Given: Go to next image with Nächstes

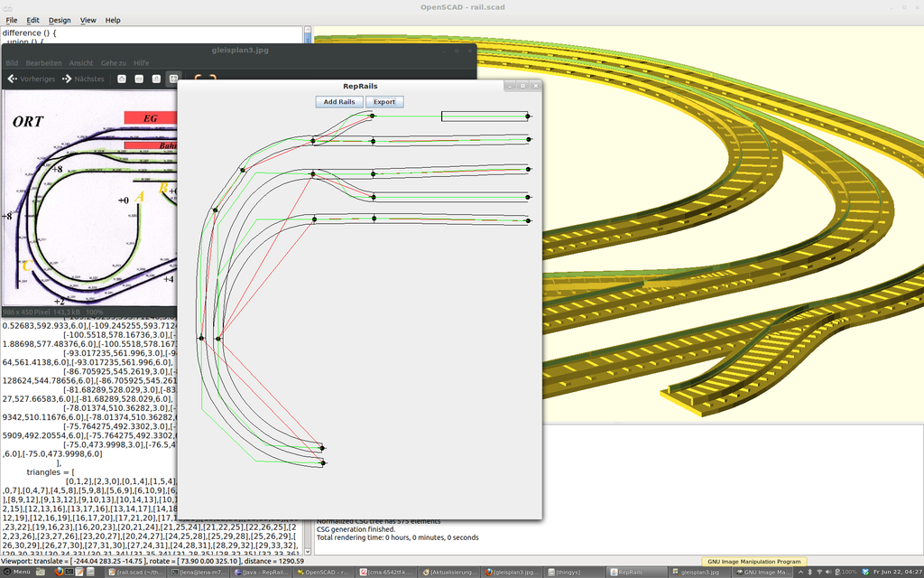Looking at the screenshot, I should pyautogui.click(x=83, y=79).
